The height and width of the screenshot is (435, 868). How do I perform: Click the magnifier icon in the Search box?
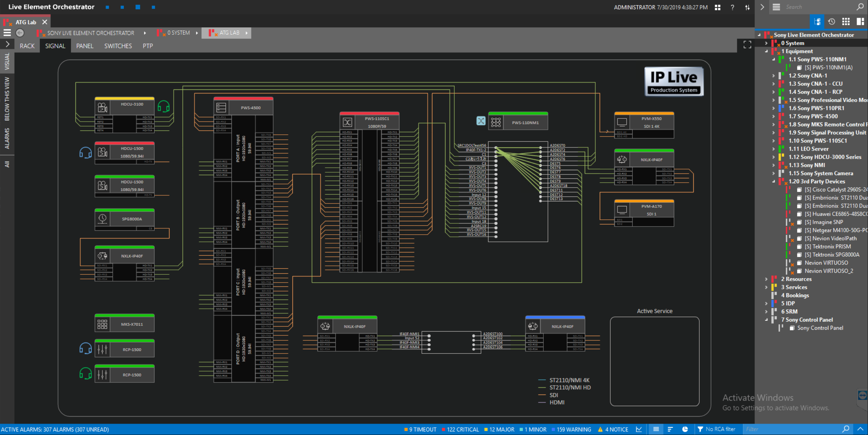coord(860,7)
